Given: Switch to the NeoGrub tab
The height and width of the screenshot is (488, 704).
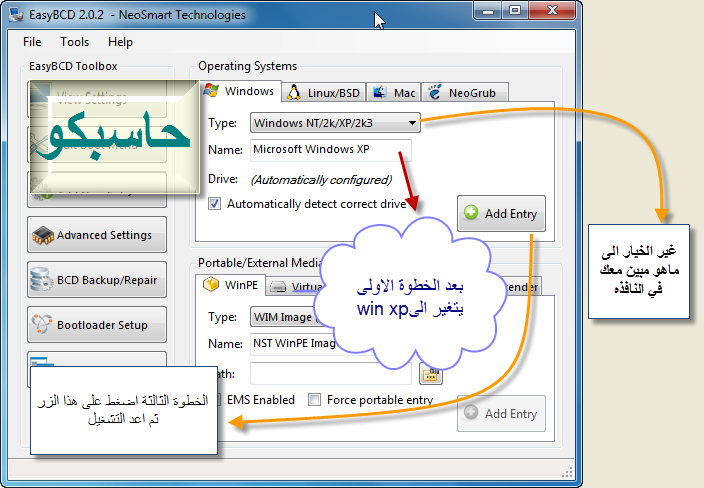Looking at the screenshot, I should tap(464, 93).
